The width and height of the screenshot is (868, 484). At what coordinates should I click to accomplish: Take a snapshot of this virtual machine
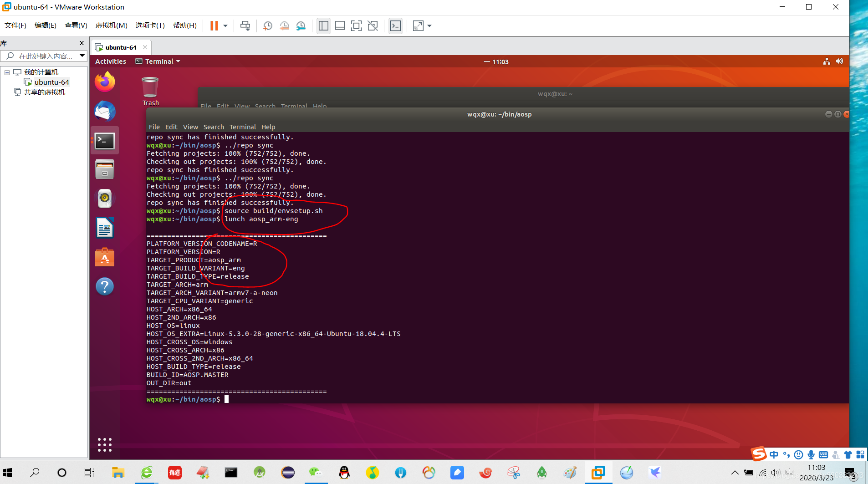point(268,25)
